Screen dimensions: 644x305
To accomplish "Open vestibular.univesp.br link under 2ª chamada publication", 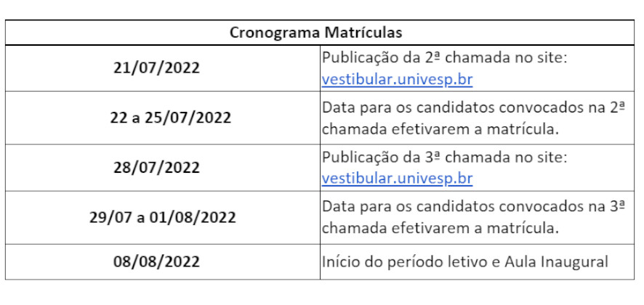I will point(397,80).
